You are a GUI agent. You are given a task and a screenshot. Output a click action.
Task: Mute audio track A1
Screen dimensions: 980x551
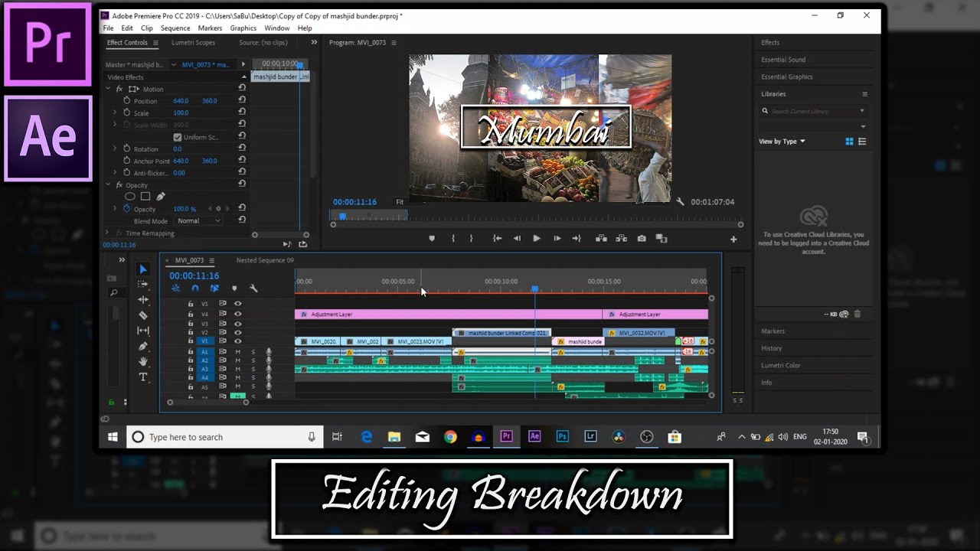(237, 352)
